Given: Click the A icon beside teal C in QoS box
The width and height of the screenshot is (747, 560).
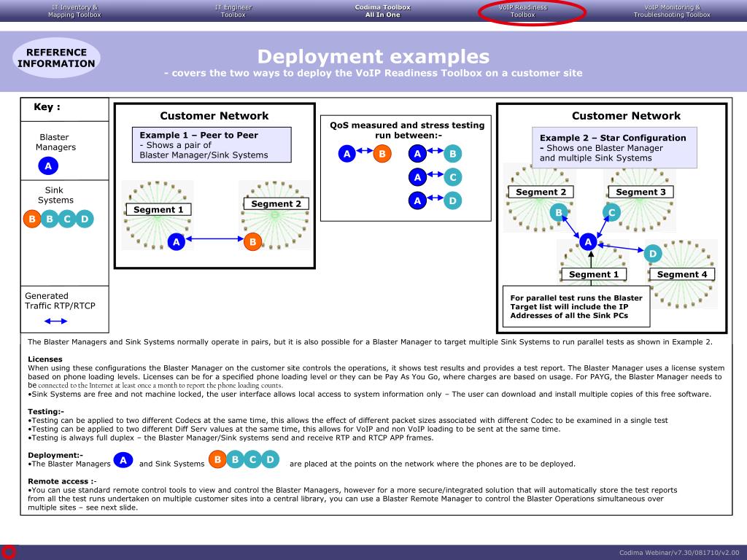Looking at the screenshot, I should (417, 177).
